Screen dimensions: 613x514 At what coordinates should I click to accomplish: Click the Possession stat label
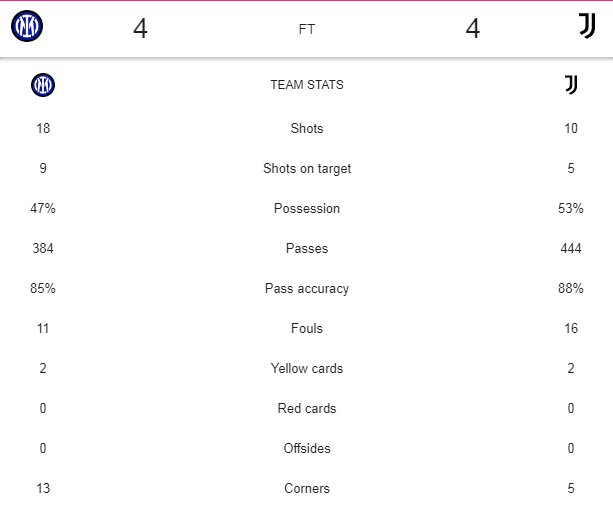click(x=307, y=208)
